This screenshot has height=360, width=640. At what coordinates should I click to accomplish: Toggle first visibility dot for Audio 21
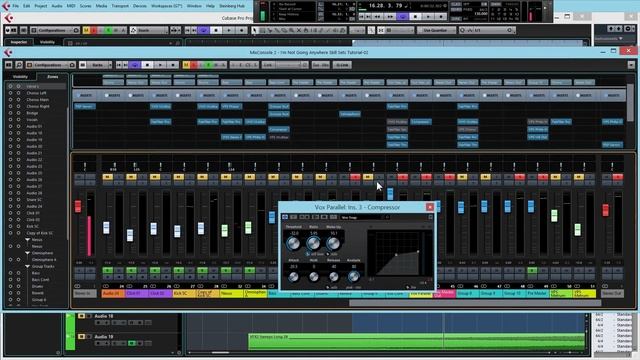click(11, 153)
